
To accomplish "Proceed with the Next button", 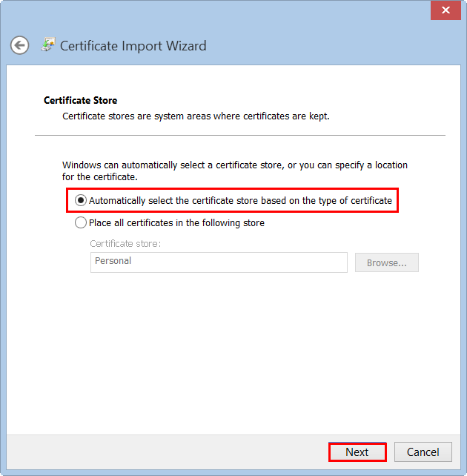I will [x=357, y=452].
